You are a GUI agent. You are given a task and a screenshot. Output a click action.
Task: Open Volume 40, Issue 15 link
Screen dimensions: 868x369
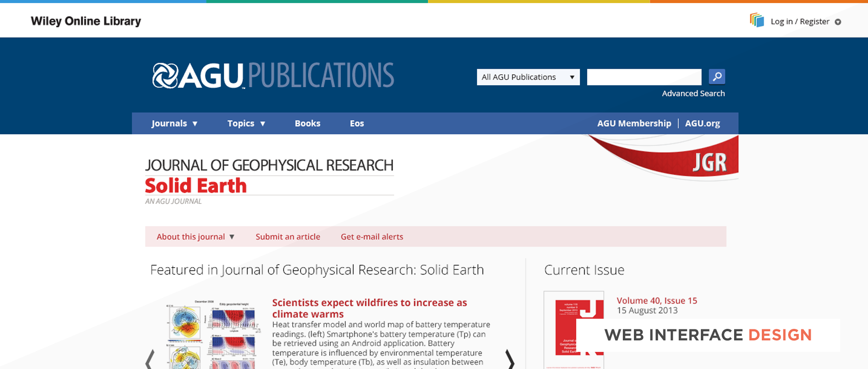click(657, 301)
